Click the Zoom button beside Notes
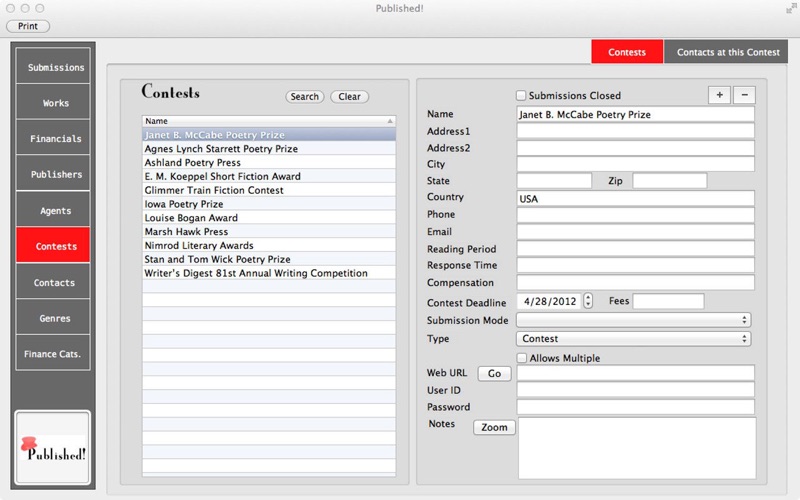This screenshot has height=500, width=800. (x=494, y=427)
